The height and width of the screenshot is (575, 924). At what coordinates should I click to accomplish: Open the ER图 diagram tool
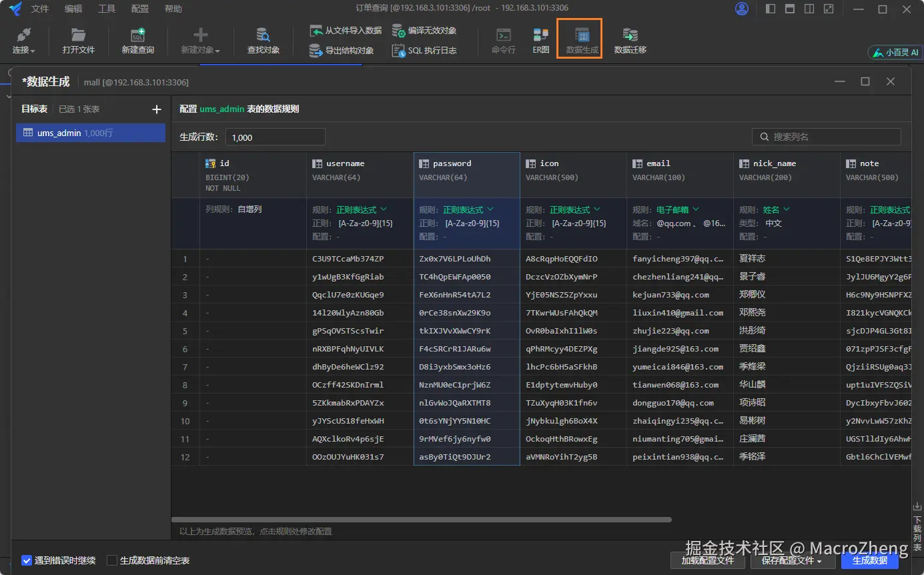pyautogui.click(x=540, y=41)
